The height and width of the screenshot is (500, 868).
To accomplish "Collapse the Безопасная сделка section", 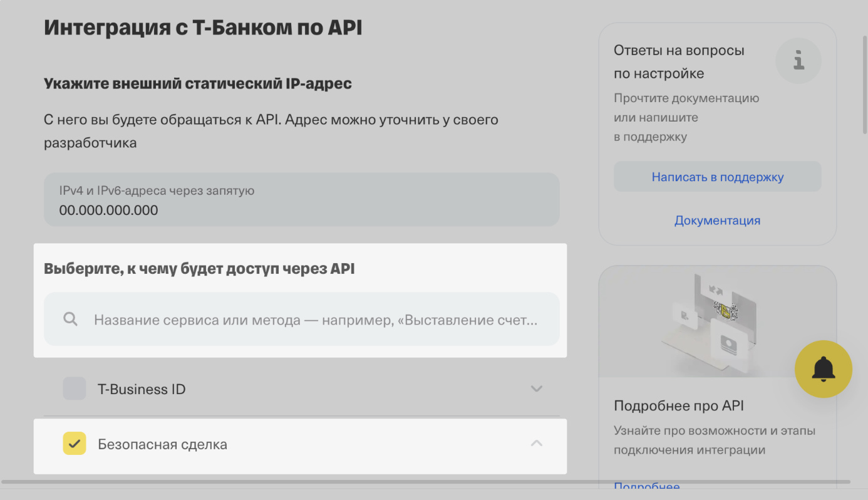I will pyautogui.click(x=536, y=443).
